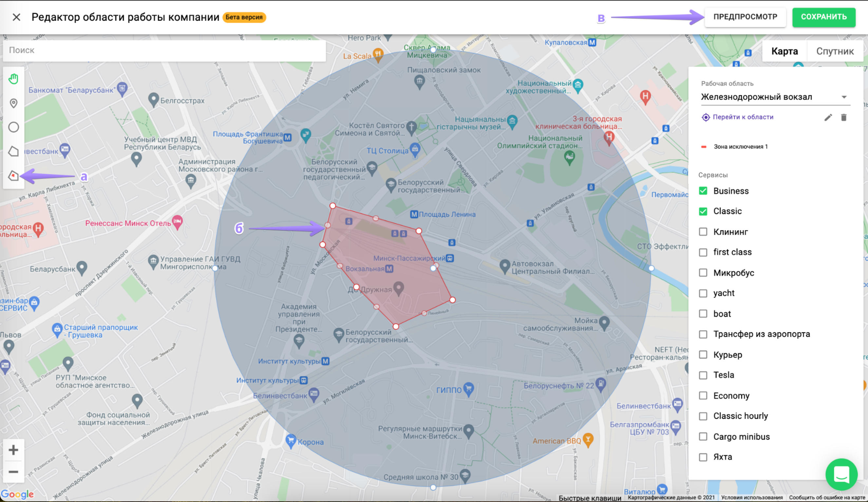Image resolution: width=868 pixels, height=502 pixels.
Task: Select the hand pan tool
Action: click(x=13, y=79)
